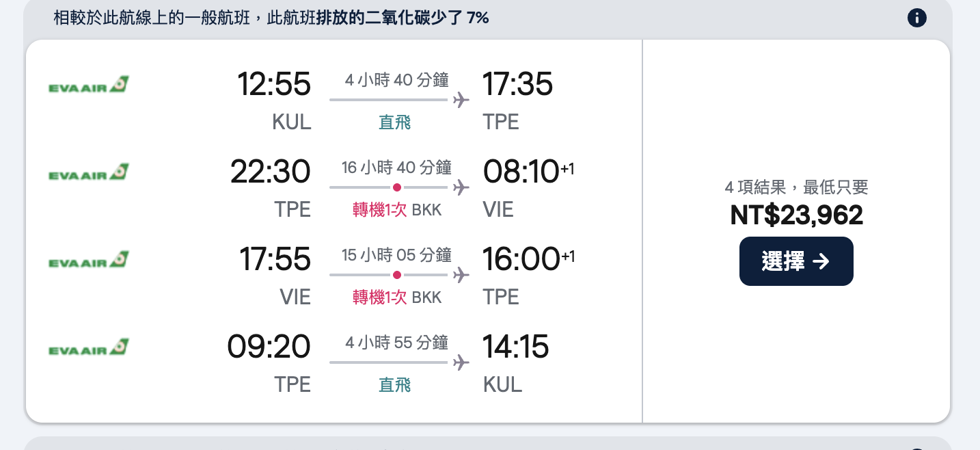Click 轉機1次 BKK label for VIE–TPE flight
980x450 pixels.
(x=397, y=297)
